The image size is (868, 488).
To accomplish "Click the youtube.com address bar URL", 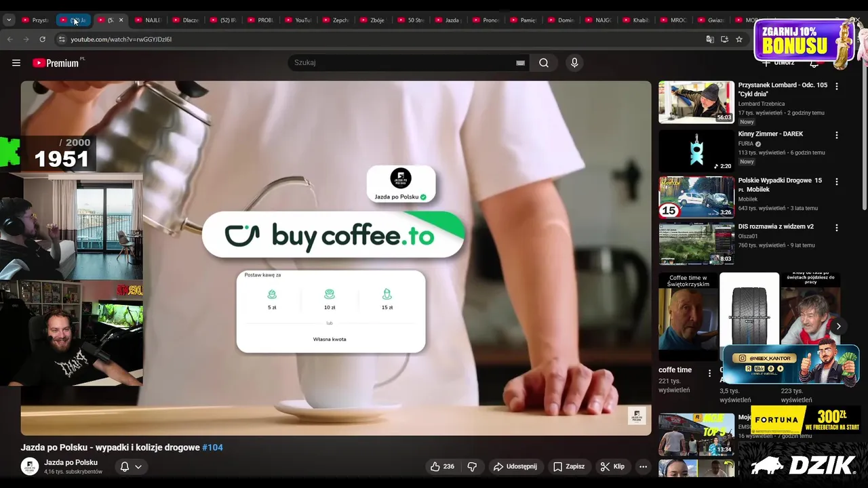I will (x=121, y=39).
